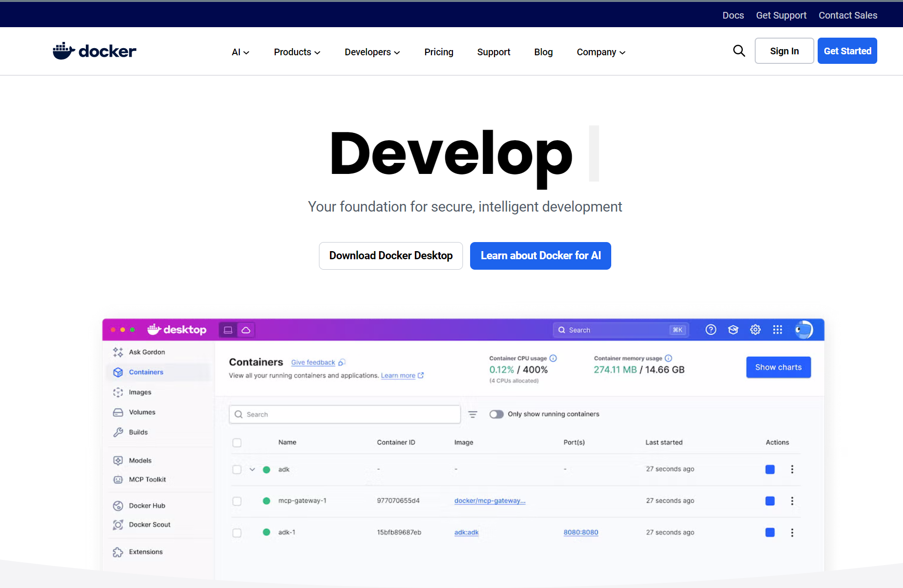Click the Get Started button
This screenshot has height=588, width=903.
point(847,51)
